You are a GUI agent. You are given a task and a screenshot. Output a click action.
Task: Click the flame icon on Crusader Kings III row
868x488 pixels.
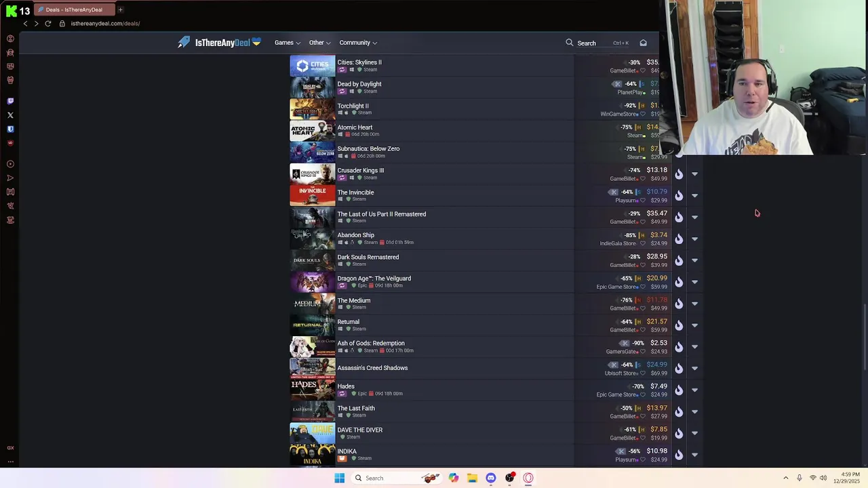coord(678,174)
